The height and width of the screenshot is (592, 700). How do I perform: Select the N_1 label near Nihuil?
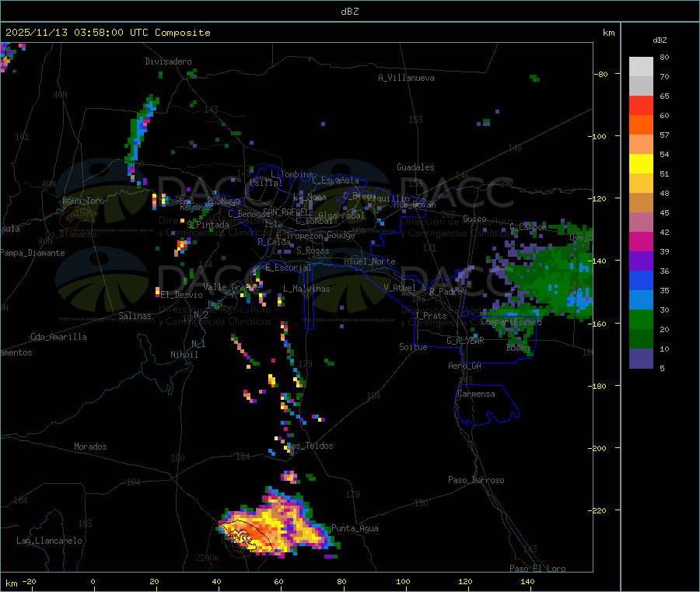pos(198,343)
